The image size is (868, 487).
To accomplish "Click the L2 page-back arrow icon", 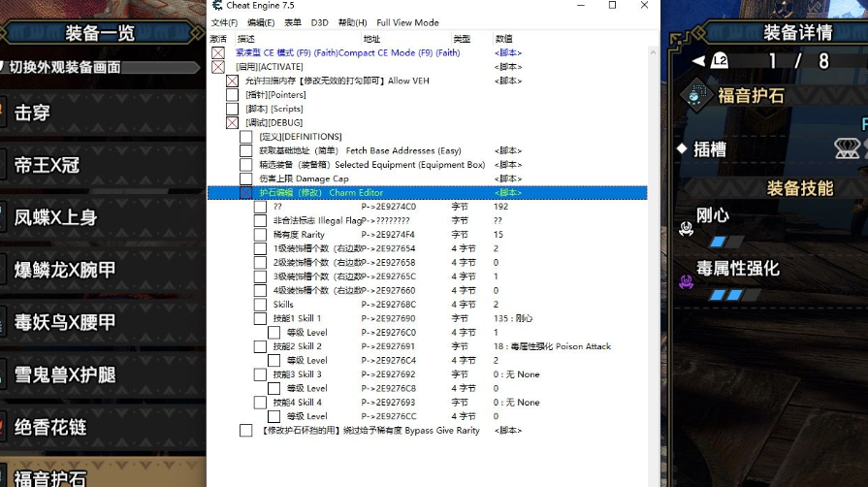I will (x=711, y=61).
